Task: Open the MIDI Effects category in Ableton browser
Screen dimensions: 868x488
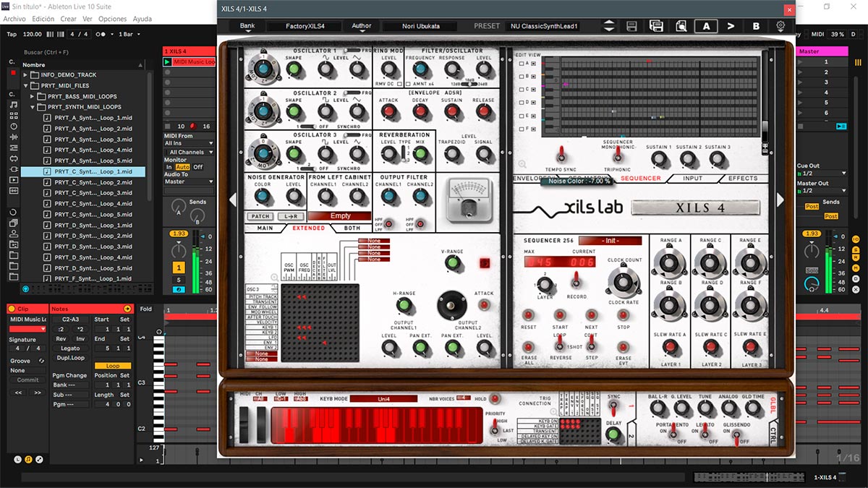Action: [13, 147]
